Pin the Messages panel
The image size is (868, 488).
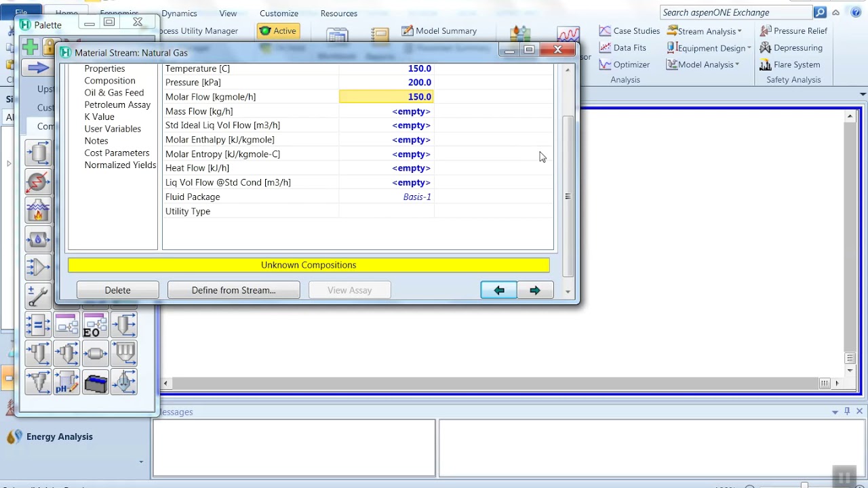coord(847,411)
